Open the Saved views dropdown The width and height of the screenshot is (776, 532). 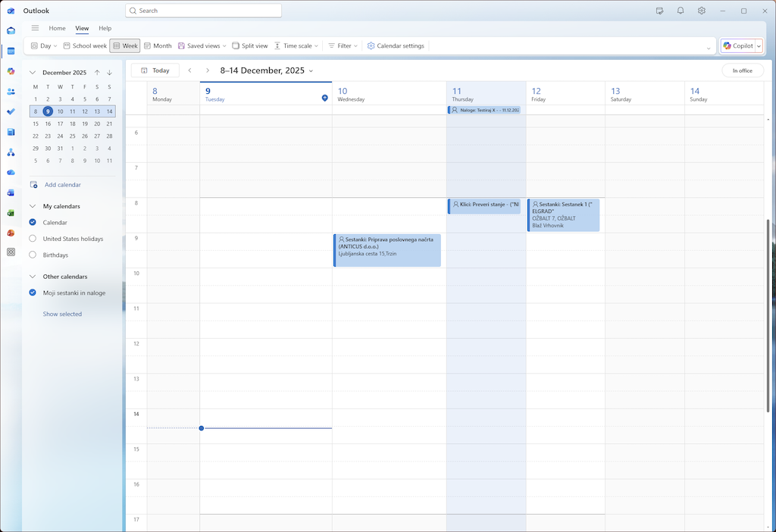202,46
